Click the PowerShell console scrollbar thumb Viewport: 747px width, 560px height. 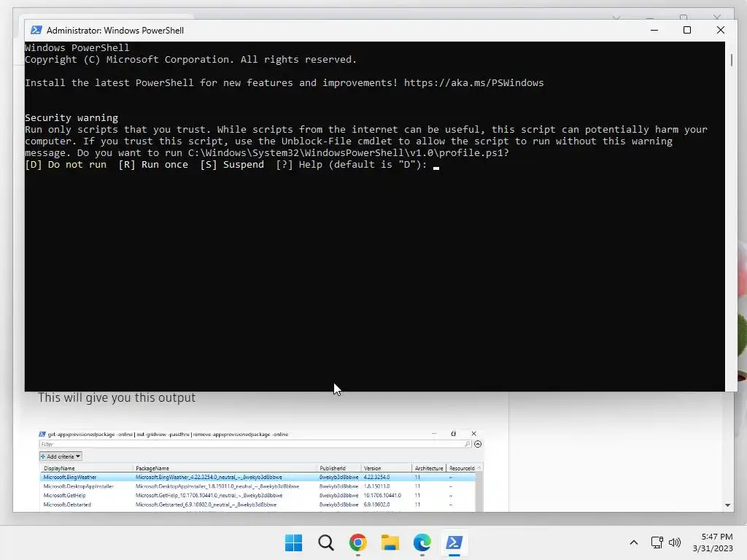click(x=731, y=60)
